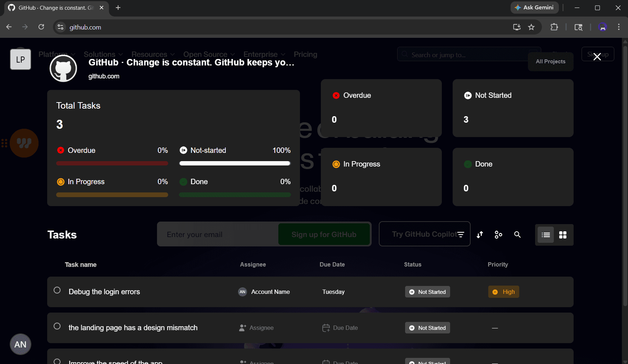Click the GitHub logo in the overlay header
Image resolution: width=628 pixels, height=364 pixels.
point(63,68)
